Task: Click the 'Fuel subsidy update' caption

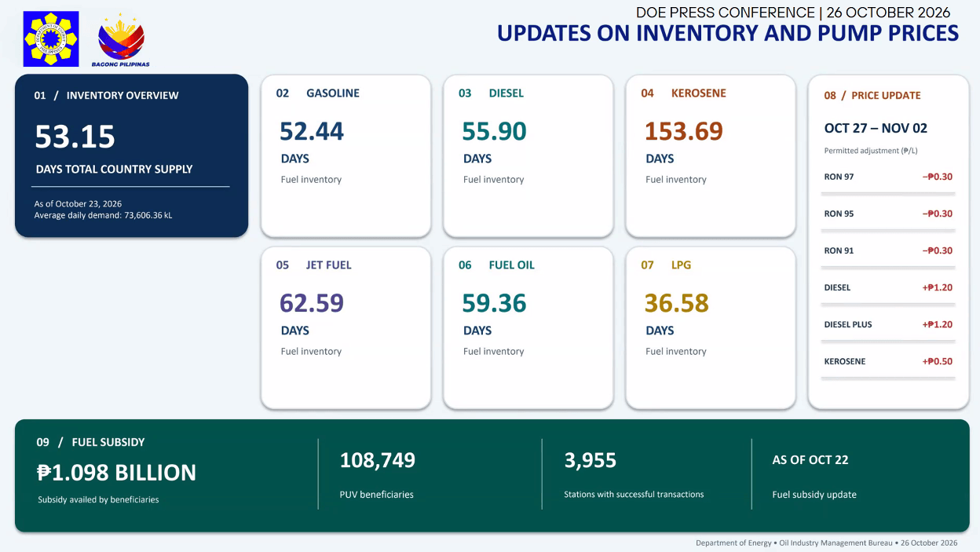Action: 814,495
